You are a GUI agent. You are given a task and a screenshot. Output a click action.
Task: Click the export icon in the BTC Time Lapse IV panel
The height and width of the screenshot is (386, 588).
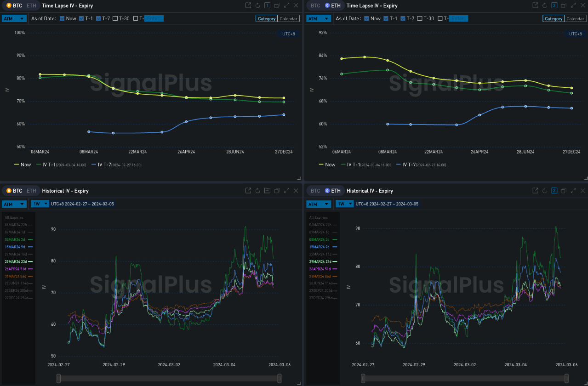pyautogui.click(x=248, y=6)
